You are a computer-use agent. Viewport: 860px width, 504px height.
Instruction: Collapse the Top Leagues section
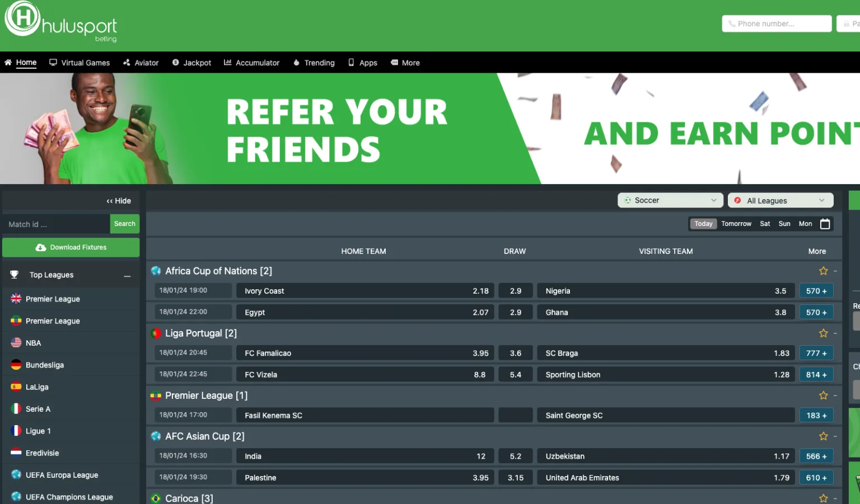coord(128,276)
